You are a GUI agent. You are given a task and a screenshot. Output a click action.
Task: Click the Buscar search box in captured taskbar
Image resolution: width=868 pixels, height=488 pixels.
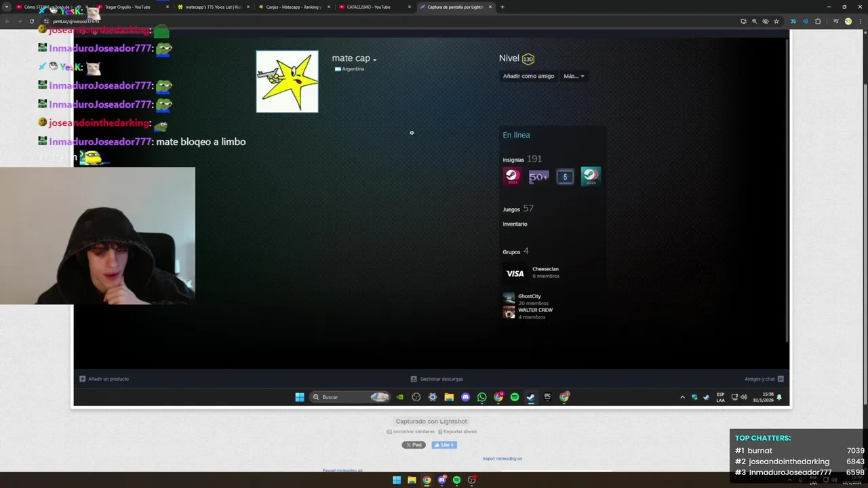351,397
